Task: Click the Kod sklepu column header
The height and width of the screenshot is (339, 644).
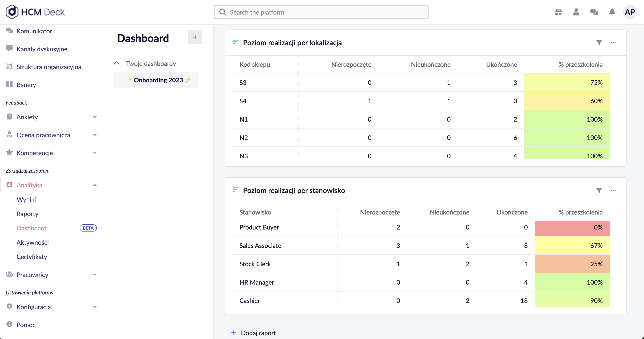Action: pyautogui.click(x=255, y=64)
